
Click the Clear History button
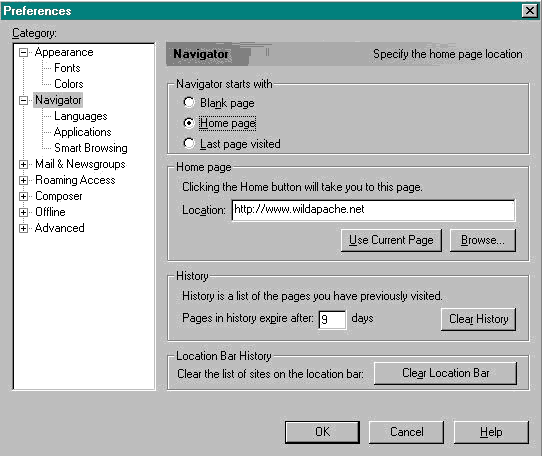tap(478, 319)
